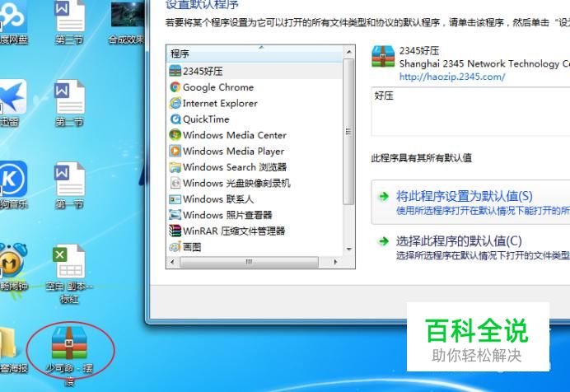Select the Word document beside 迅雷
570x392 pixels.
[x=69, y=96]
